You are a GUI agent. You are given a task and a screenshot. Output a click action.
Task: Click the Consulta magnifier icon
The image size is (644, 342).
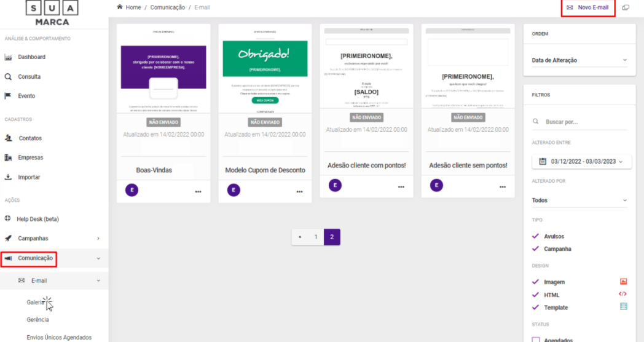click(8, 77)
